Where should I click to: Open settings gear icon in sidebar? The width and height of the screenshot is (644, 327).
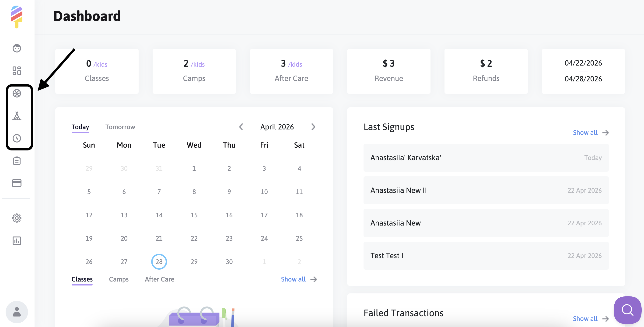point(17,218)
